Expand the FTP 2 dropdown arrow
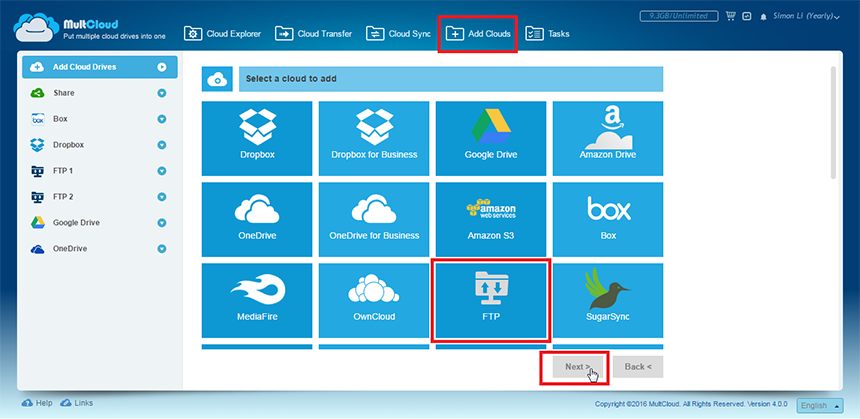This screenshot has height=419, width=860. click(x=162, y=197)
